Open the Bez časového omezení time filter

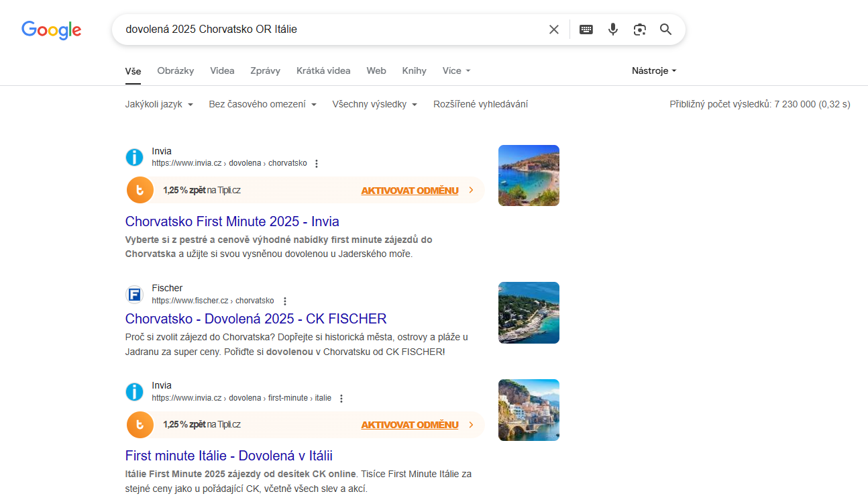262,104
